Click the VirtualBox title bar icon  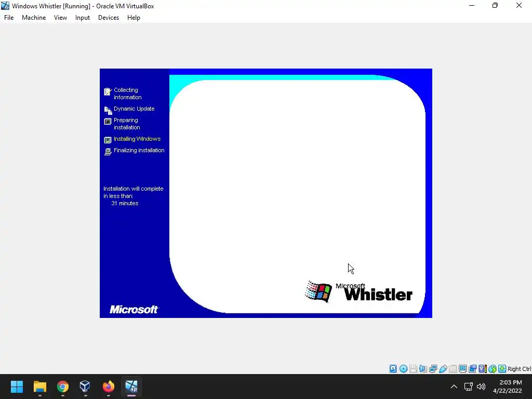pyautogui.click(x=5, y=6)
